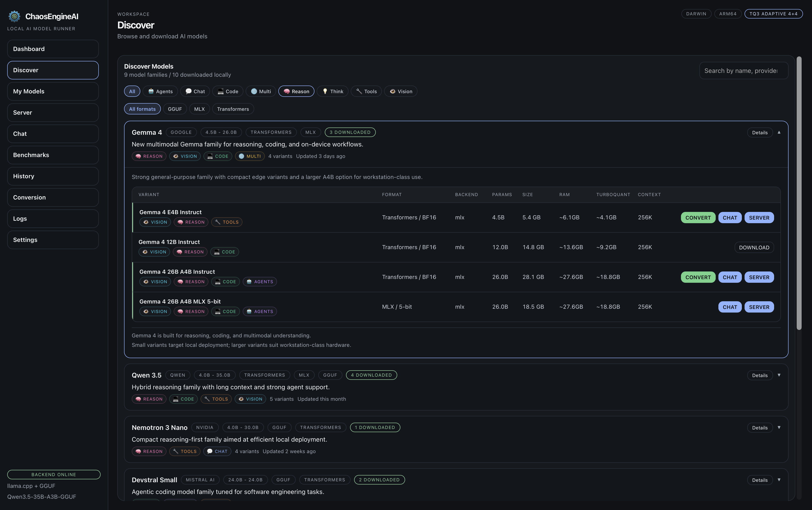
Task: Select the Multi filter chip
Action: click(261, 91)
